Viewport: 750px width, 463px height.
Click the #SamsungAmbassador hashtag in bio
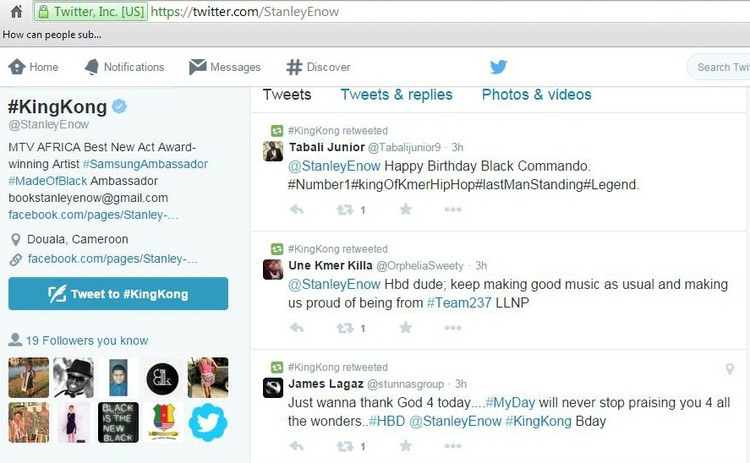coord(145,164)
